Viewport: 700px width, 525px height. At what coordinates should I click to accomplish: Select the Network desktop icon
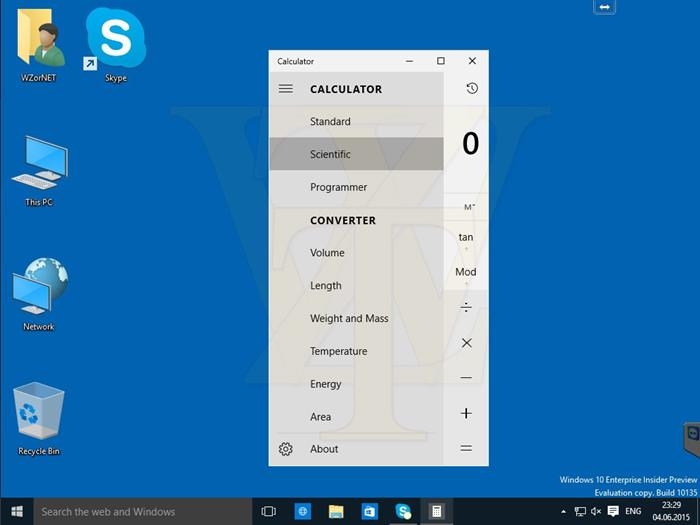click(39, 294)
